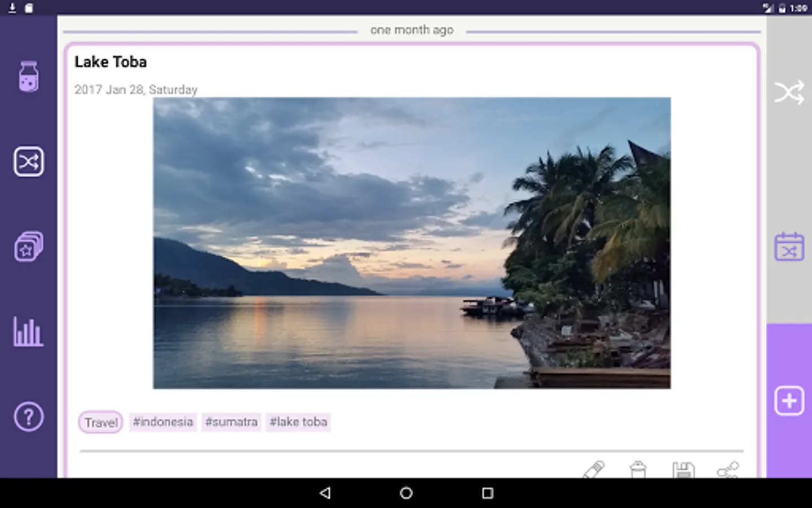Open the memory jar icon in sidebar
The height and width of the screenshot is (508, 812).
click(28, 76)
